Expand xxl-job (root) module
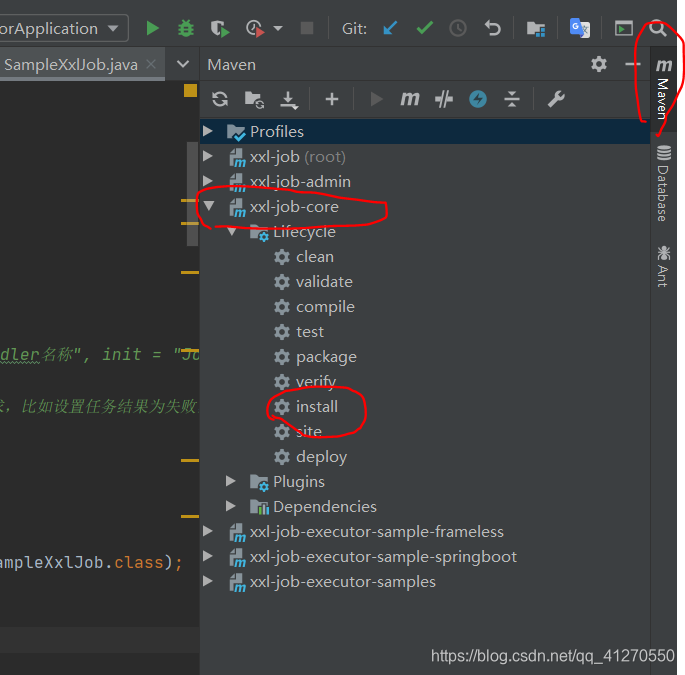The height and width of the screenshot is (675, 685). 208,156
